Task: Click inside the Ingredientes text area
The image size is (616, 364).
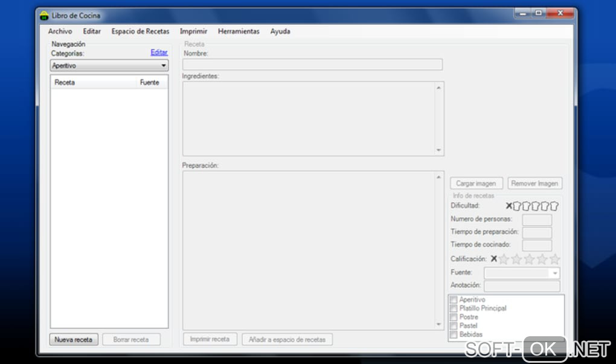Action: (309, 118)
